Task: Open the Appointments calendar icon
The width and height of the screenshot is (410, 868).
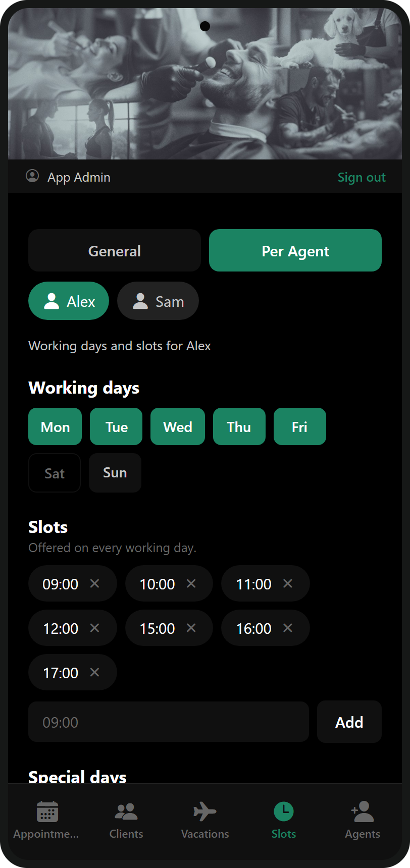Action: click(47, 811)
